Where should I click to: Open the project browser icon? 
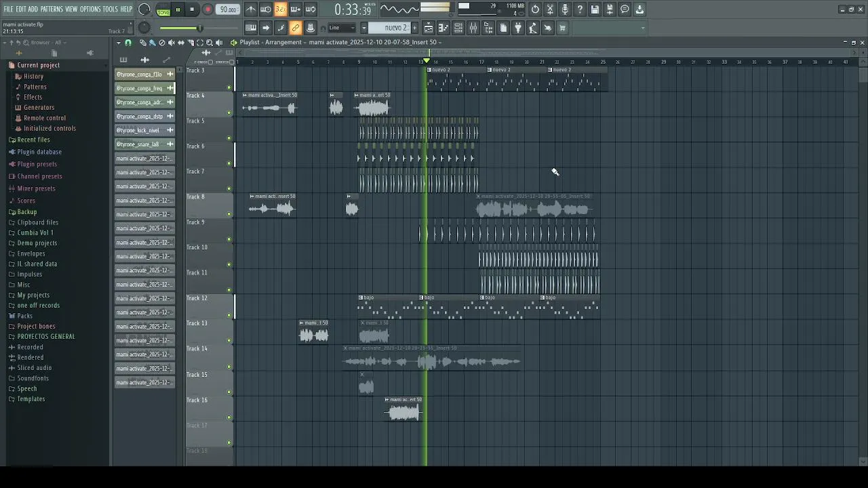tap(488, 28)
